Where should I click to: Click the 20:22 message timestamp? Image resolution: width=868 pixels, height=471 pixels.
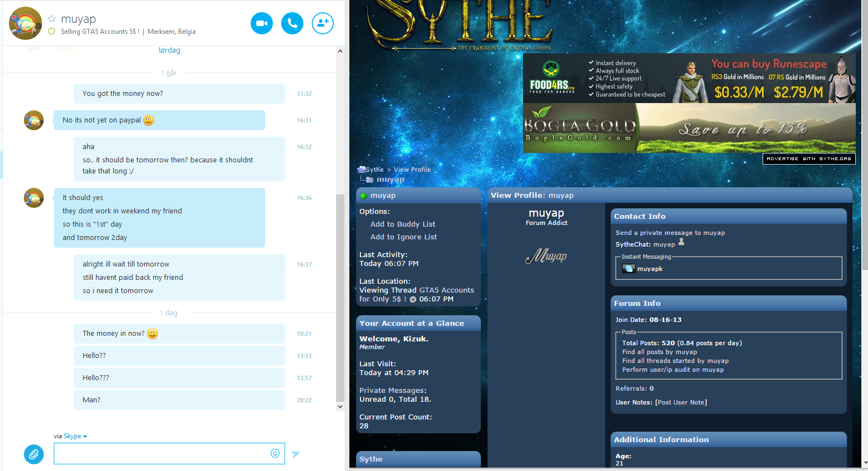304,400
